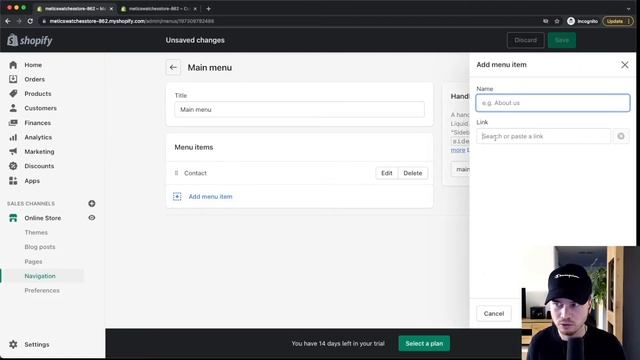
Task: Open Settings in sidebar
Action: coord(37,344)
